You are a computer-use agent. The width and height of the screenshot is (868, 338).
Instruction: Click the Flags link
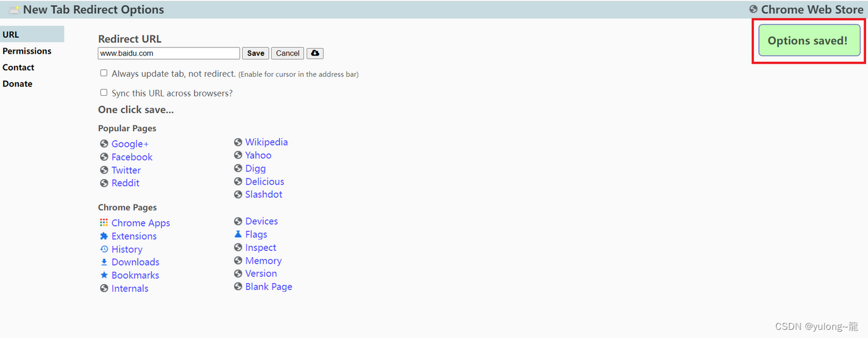tap(256, 234)
